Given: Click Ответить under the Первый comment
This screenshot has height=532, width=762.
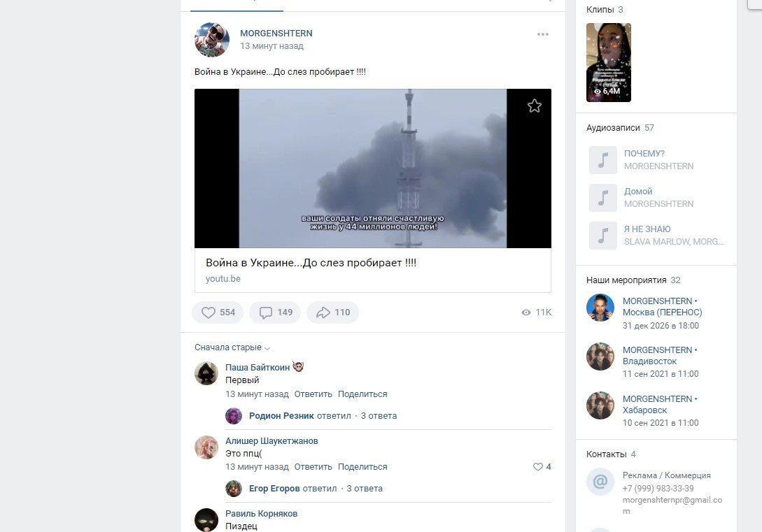Looking at the screenshot, I should [x=313, y=394].
